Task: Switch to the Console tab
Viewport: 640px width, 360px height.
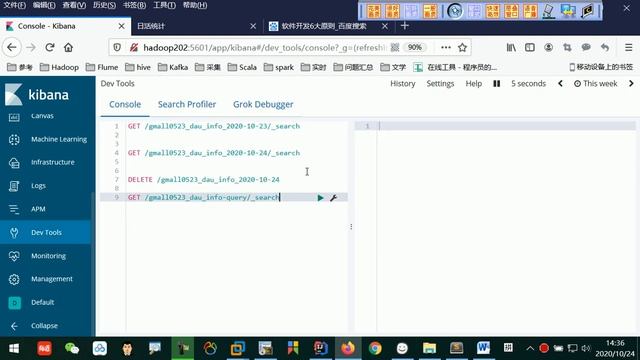Action: [x=125, y=104]
